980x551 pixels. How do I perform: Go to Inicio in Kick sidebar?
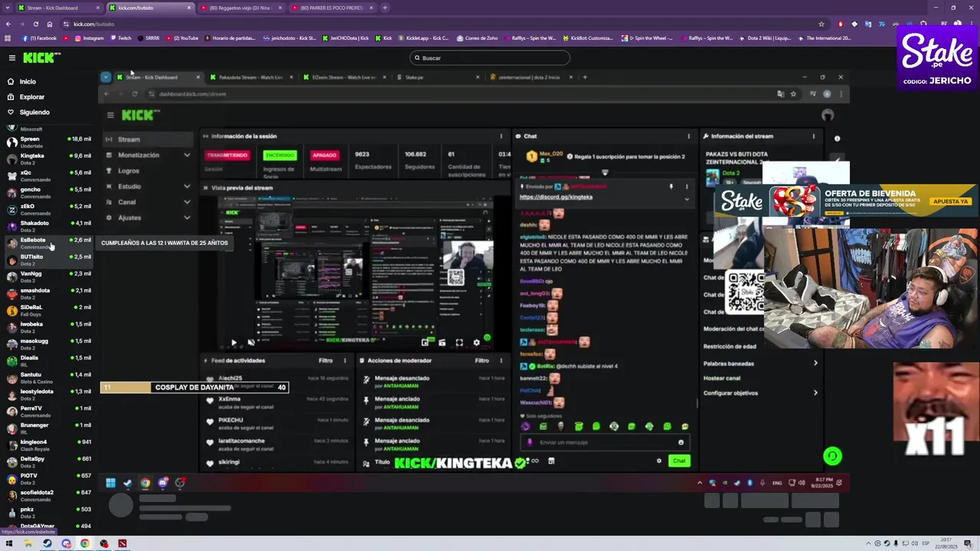tap(28, 82)
